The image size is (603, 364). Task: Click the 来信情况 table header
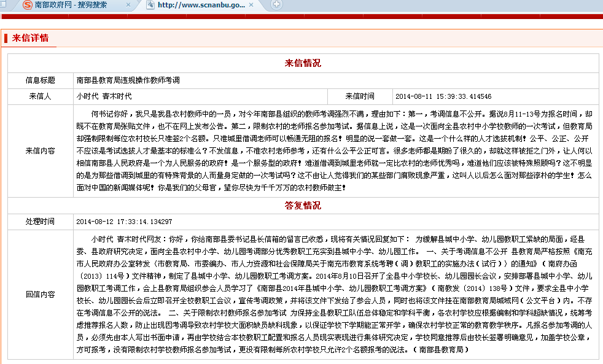click(x=303, y=63)
